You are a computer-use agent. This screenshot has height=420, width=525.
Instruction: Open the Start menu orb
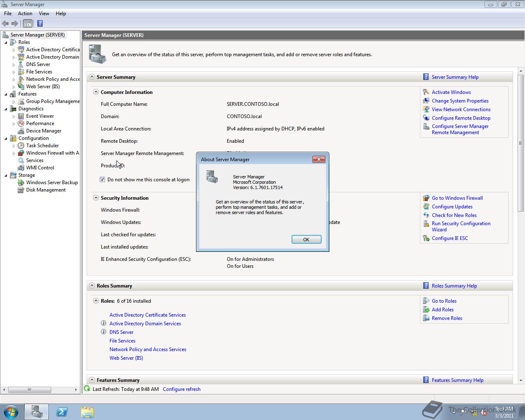point(11,412)
